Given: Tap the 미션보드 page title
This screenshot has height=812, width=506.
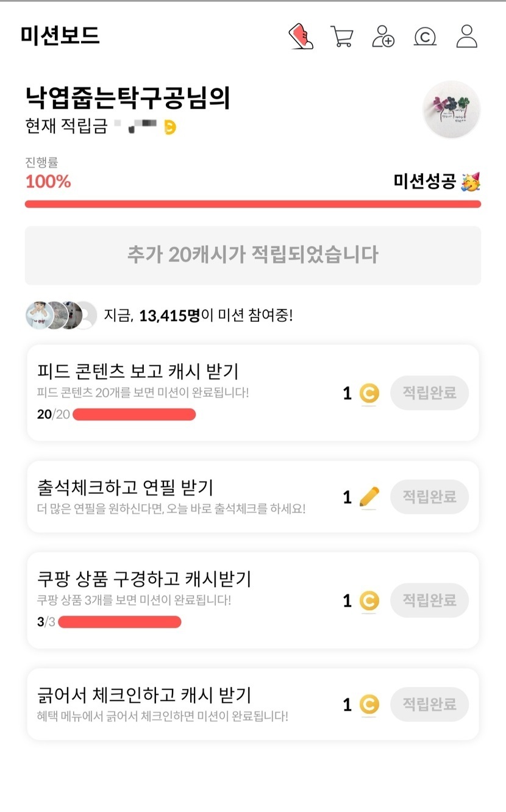Looking at the screenshot, I should point(60,35).
